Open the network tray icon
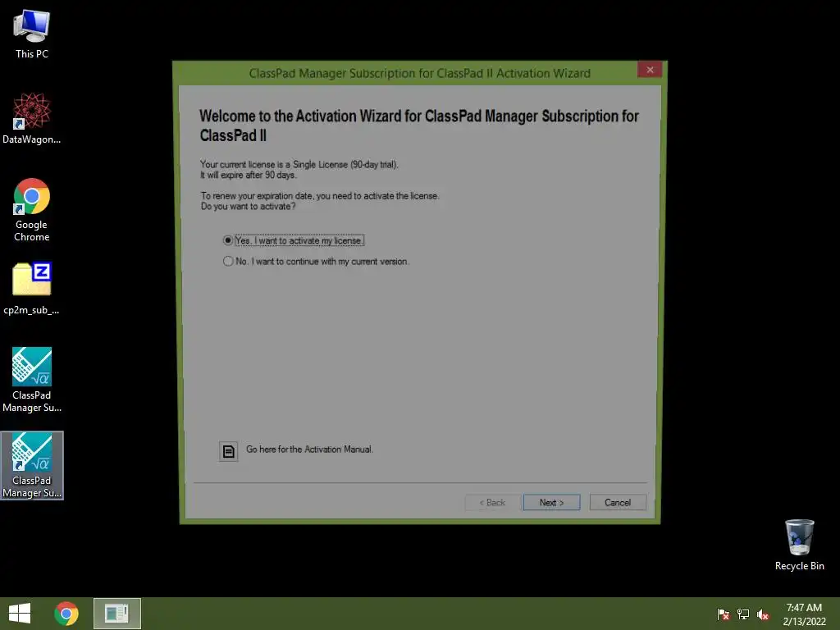Viewport: 840px width, 630px height. pos(743,614)
